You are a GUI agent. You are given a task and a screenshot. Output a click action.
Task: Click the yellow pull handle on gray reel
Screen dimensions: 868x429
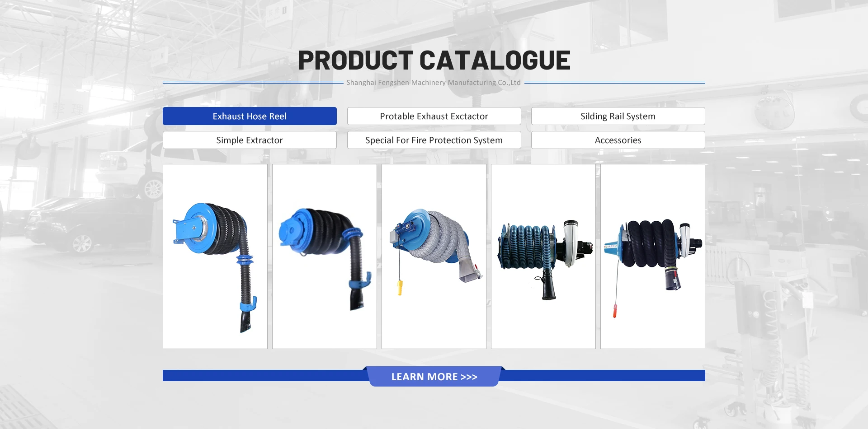click(x=400, y=288)
